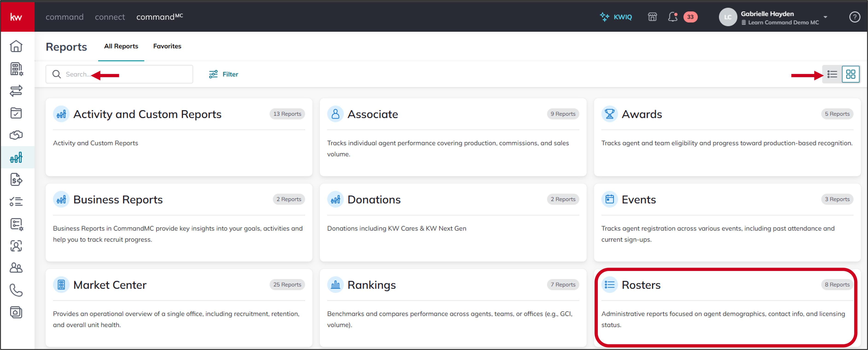Click the "7 Reports" badge
This screenshot has width=868, height=350.
563,285
